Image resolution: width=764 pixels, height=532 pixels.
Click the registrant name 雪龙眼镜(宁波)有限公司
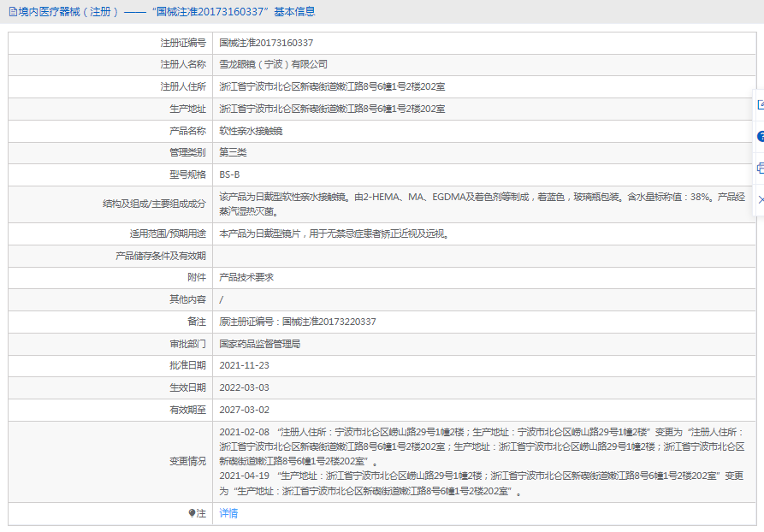[273, 64]
